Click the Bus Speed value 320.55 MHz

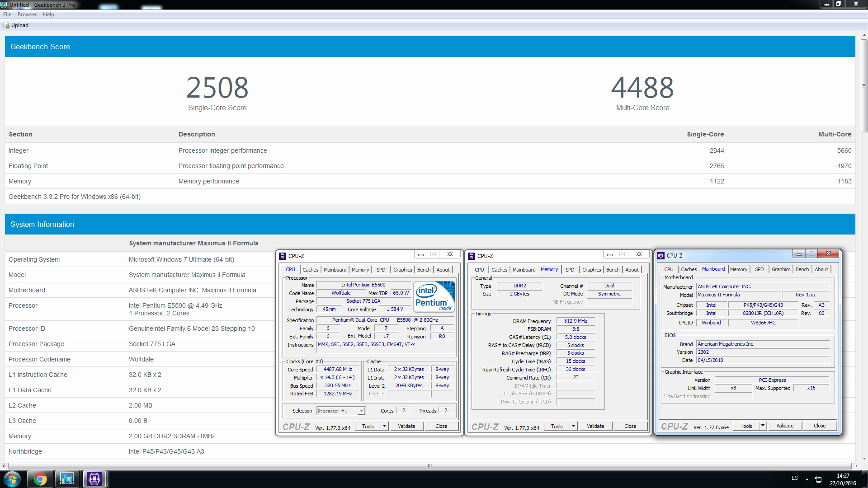click(x=338, y=386)
